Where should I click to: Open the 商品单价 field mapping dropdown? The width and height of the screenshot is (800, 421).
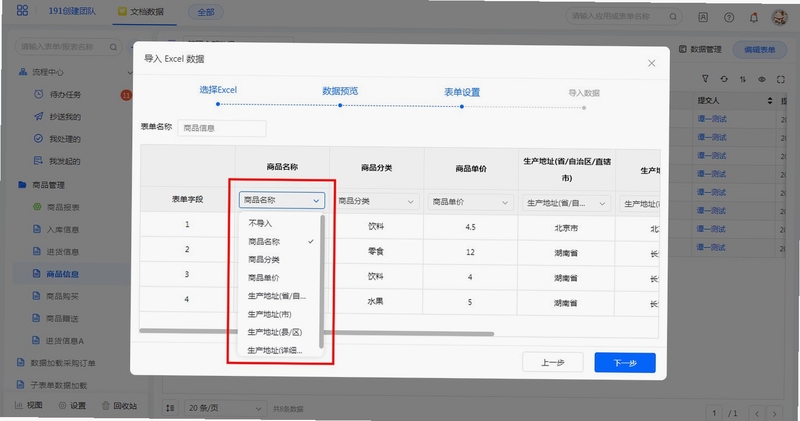pos(470,202)
